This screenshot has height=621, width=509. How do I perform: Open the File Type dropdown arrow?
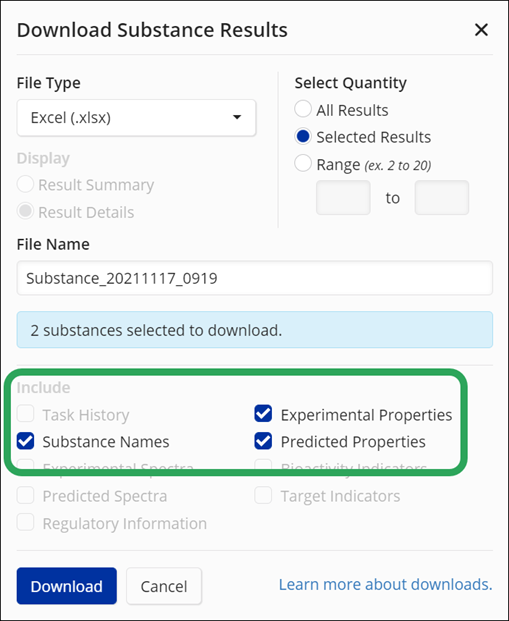pos(237,117)
